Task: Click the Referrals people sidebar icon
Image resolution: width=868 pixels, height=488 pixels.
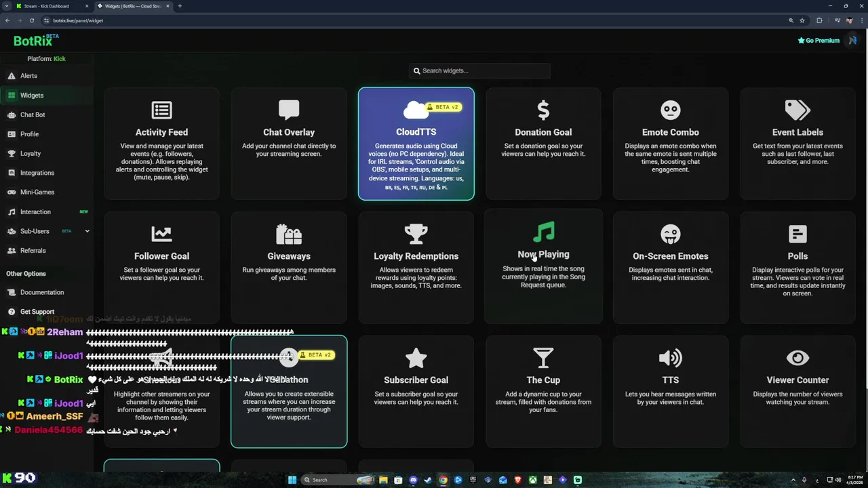Action: [x=12, y=250]
